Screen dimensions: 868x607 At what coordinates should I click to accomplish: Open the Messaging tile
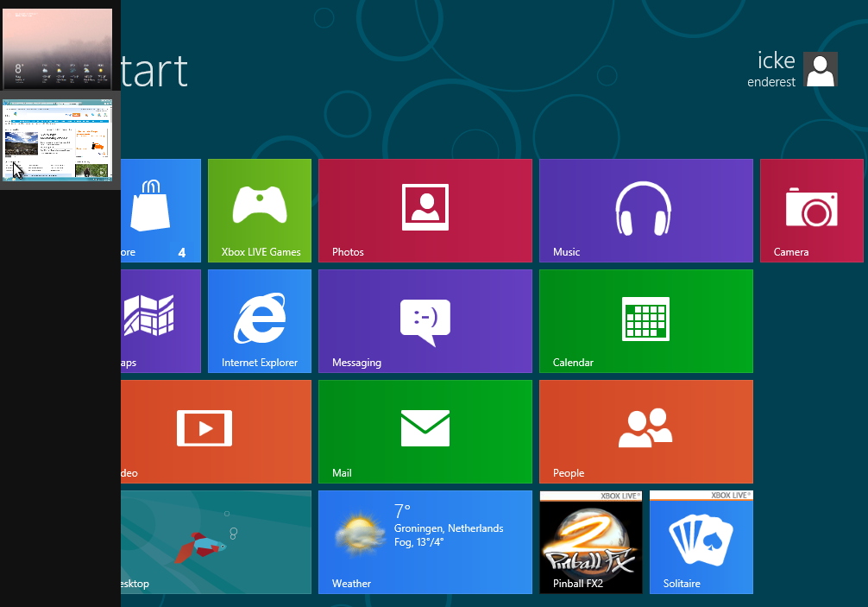[425, 320]
